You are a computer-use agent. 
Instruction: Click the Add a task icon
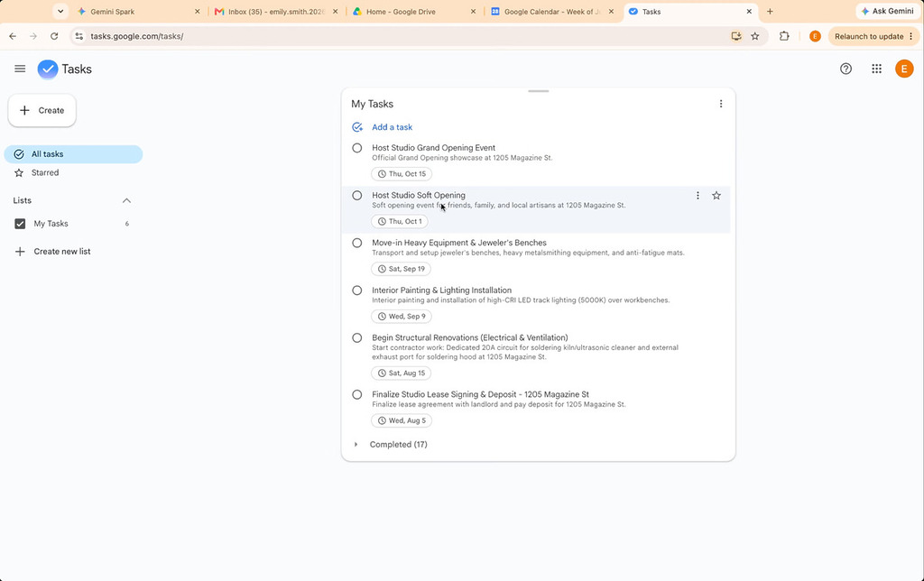tap(357, 127)
